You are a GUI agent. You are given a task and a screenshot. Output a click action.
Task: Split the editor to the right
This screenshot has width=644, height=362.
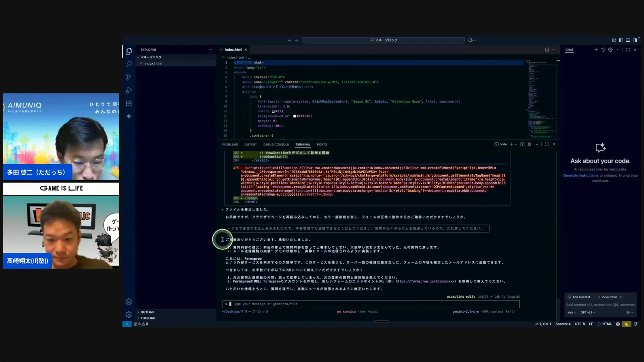(x=547, y=50)
